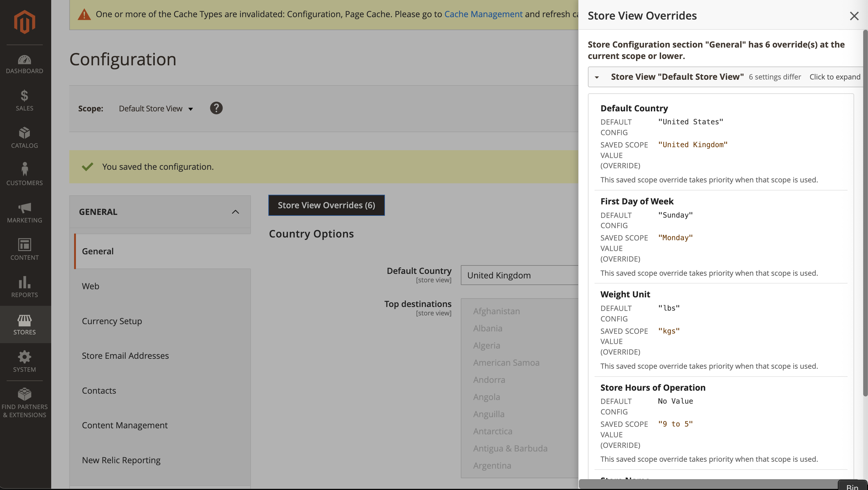Click the "kgs" override value
The image size is (868, 490).
(669, 331)
